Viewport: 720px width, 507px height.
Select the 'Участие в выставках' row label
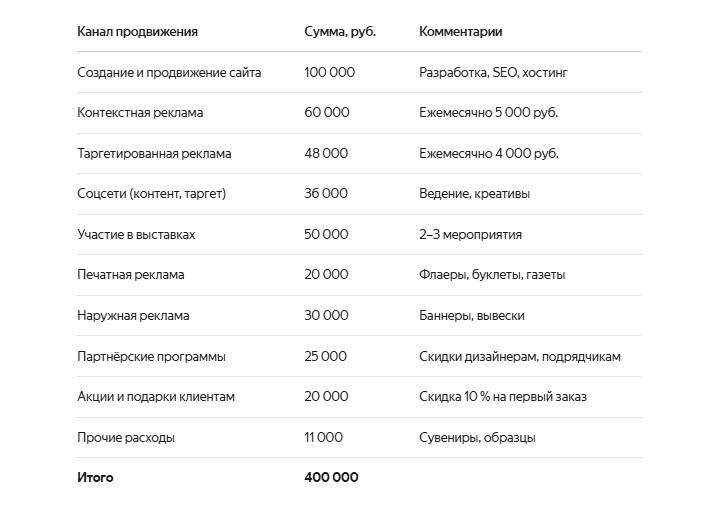pyautogui.click(x=136, y=235)
